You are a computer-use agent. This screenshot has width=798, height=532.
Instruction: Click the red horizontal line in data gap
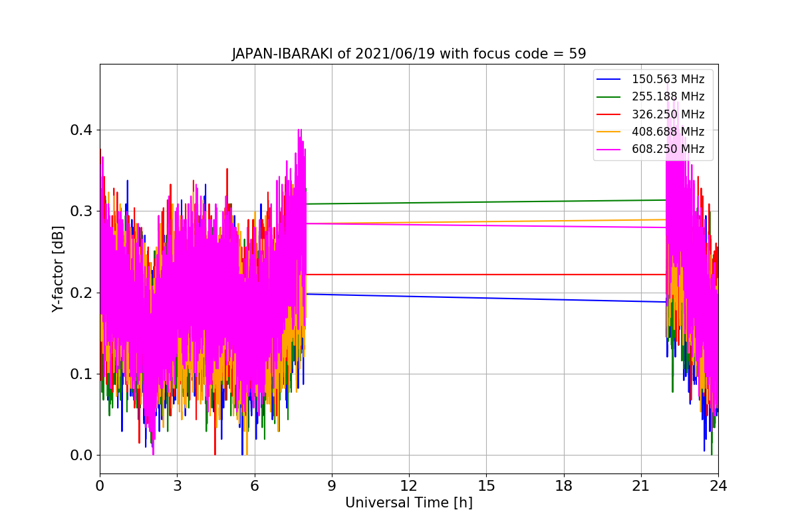coord(486,274)
